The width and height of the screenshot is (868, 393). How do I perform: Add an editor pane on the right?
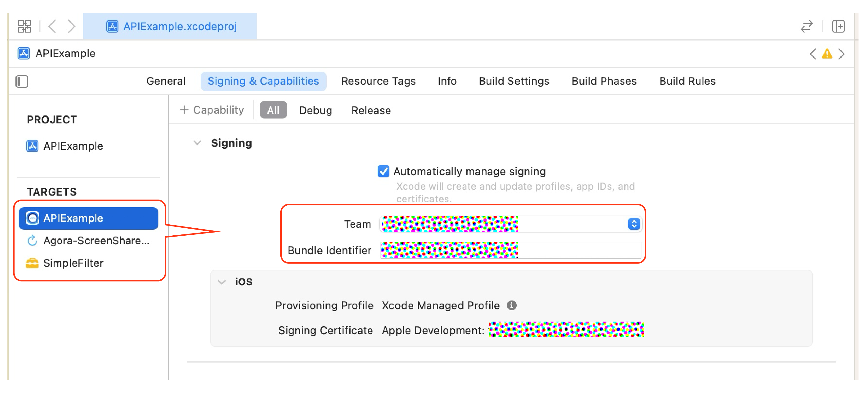coord(838,26)
